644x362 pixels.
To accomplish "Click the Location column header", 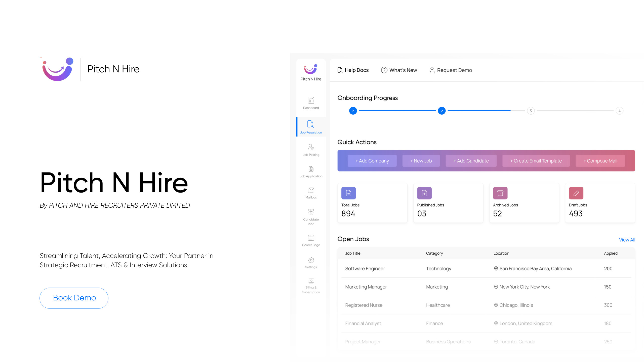I will 501,253.
